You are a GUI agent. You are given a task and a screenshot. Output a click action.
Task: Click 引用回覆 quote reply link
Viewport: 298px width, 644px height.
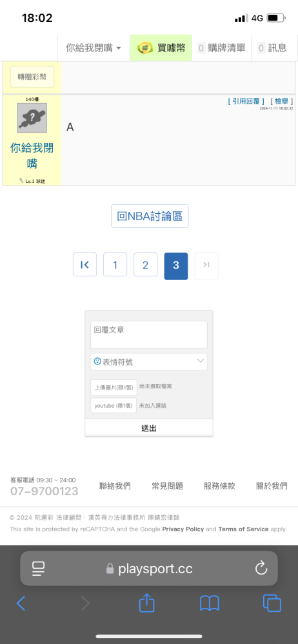point(246,101)
